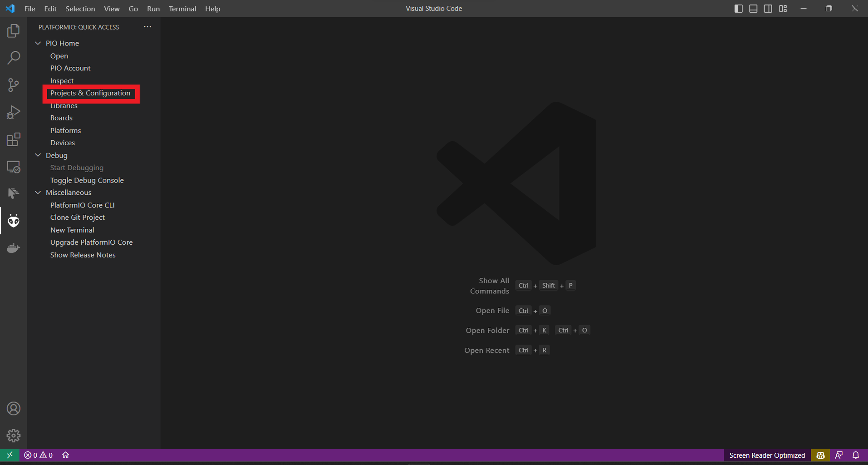
Task: Open the Selection menu
Action: click(80, 8)
